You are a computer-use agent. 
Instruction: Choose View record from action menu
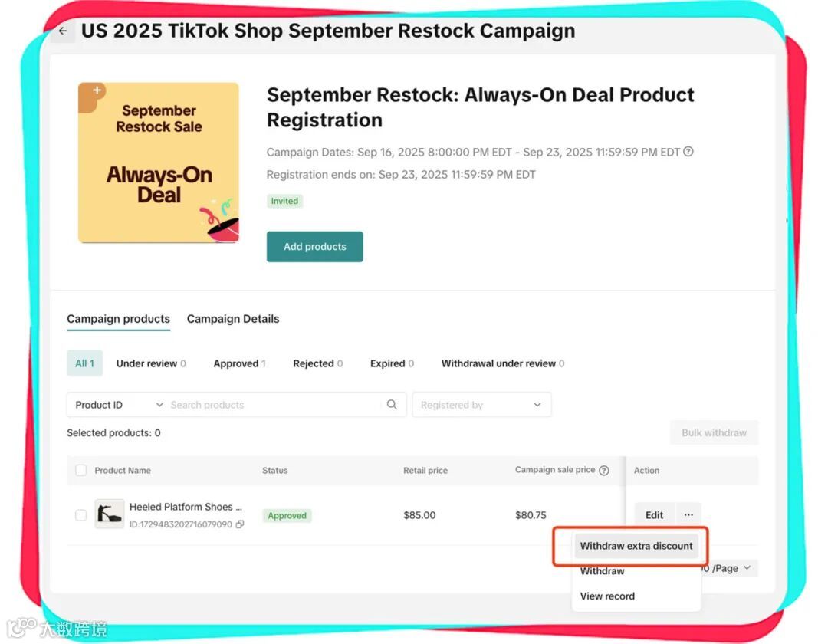(607, 596)
